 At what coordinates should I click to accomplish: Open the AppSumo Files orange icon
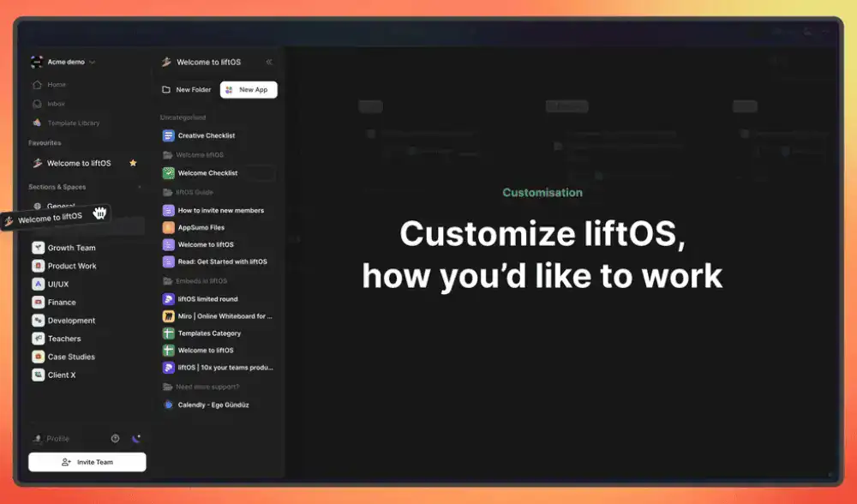click(x=169, y=228)
